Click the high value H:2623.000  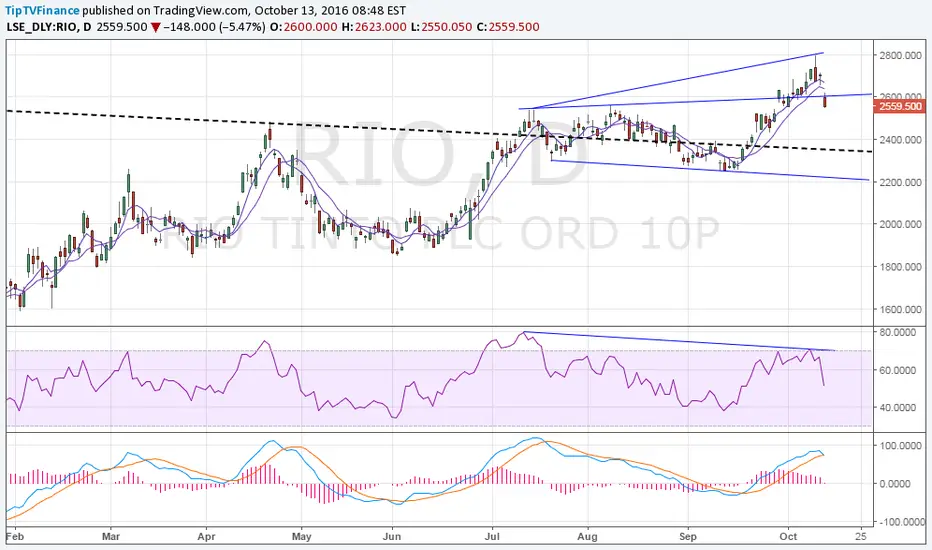coord(374,27)
